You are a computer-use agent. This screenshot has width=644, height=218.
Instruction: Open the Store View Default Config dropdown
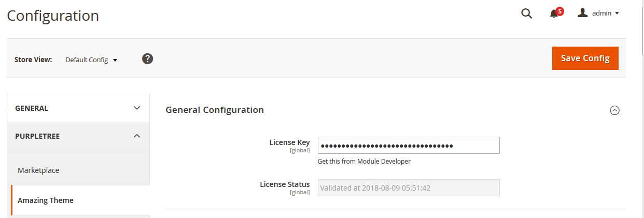tap(91, 60)
